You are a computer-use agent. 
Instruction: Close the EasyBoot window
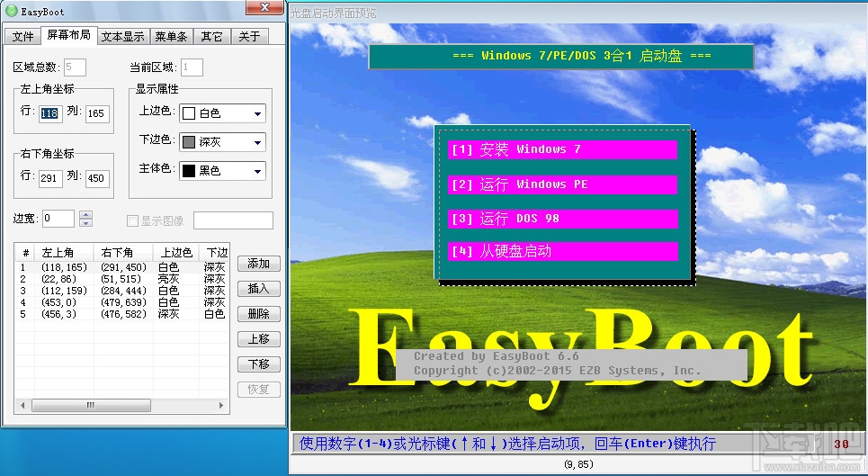(265, 8)
